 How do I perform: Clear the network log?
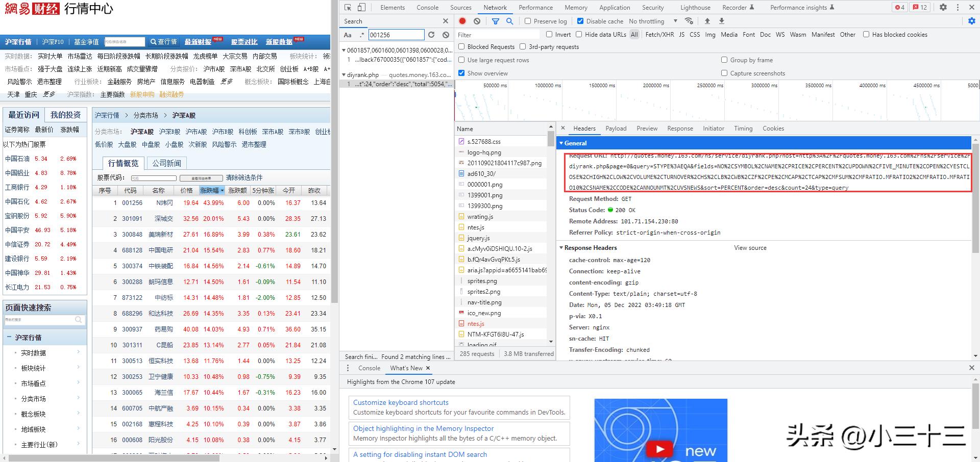coord(477,21)
